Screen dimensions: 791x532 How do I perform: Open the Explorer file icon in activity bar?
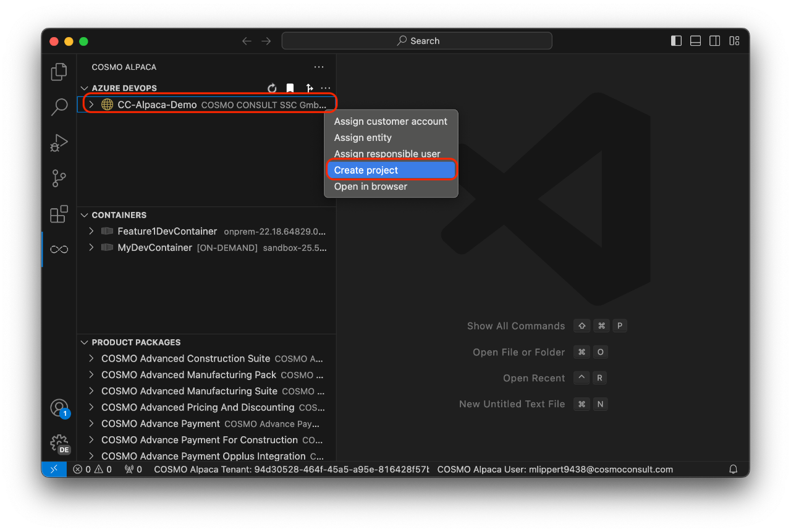59,72
